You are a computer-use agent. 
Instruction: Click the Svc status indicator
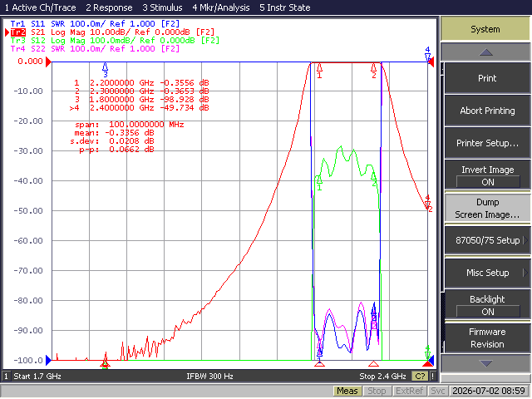point(438,391)
